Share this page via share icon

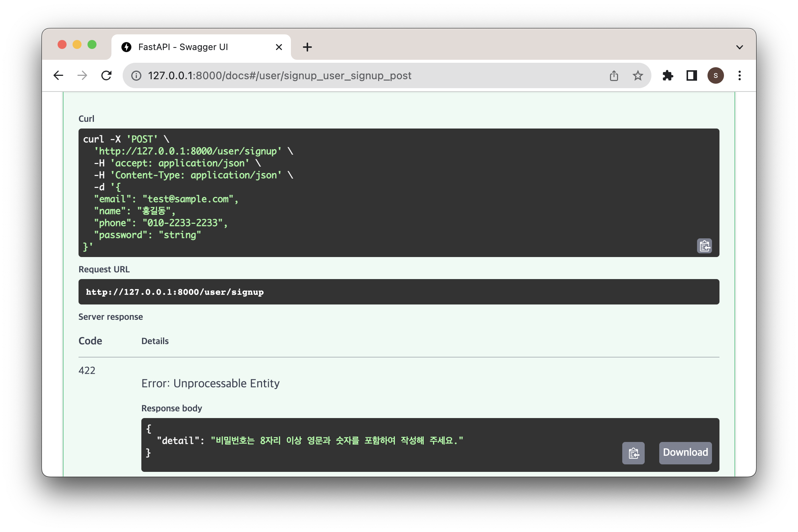(x=614, y=76)
